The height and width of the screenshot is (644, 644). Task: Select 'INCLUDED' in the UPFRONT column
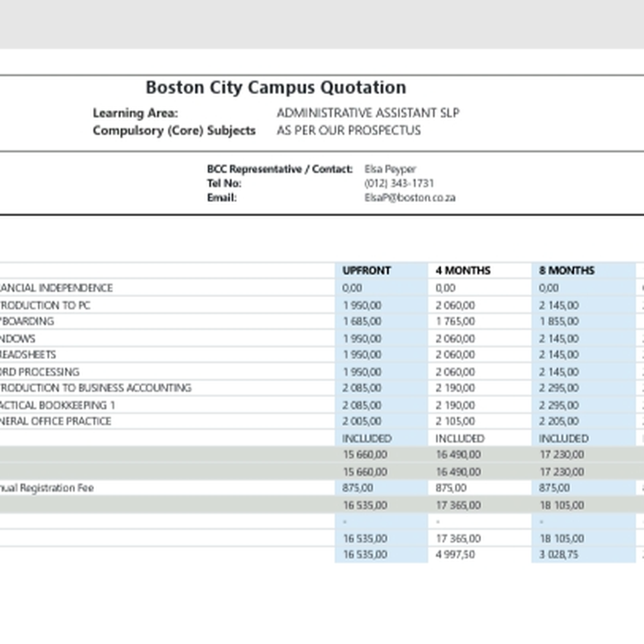tap(367, 439)
